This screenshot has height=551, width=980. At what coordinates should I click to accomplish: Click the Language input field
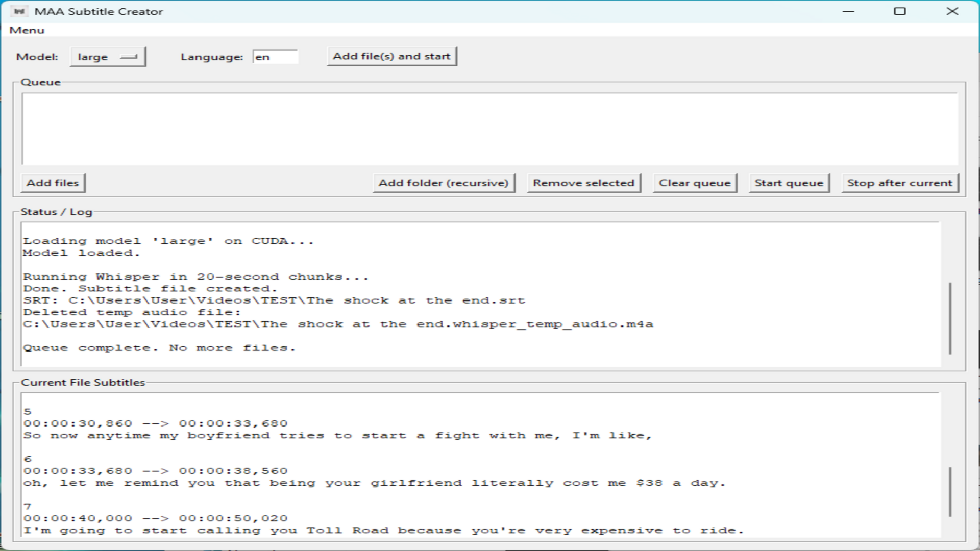pyautogui.click(x=276, y=57)
